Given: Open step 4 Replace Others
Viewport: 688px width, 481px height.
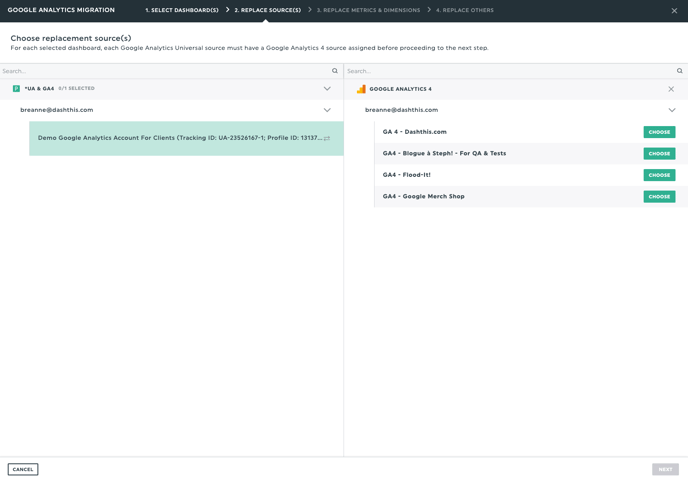Looking at the screenshot, I should click(465, 10).
